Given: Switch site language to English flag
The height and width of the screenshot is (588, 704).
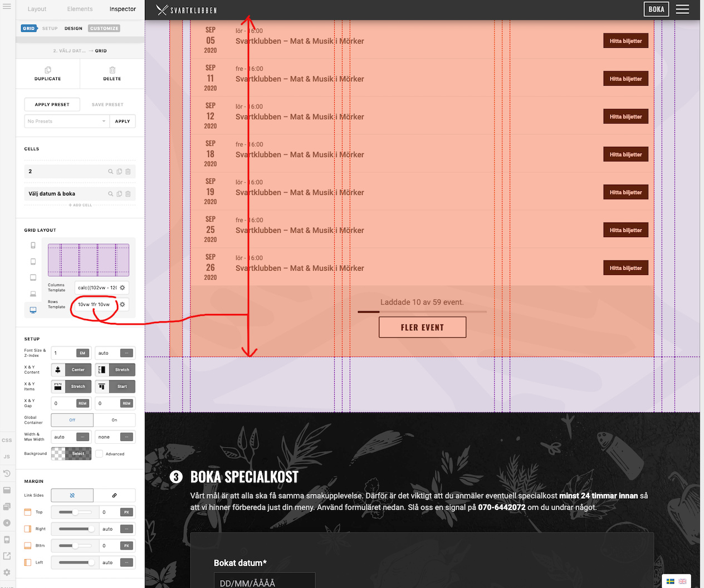Looking at the screenshot, I should coord(682,581).
